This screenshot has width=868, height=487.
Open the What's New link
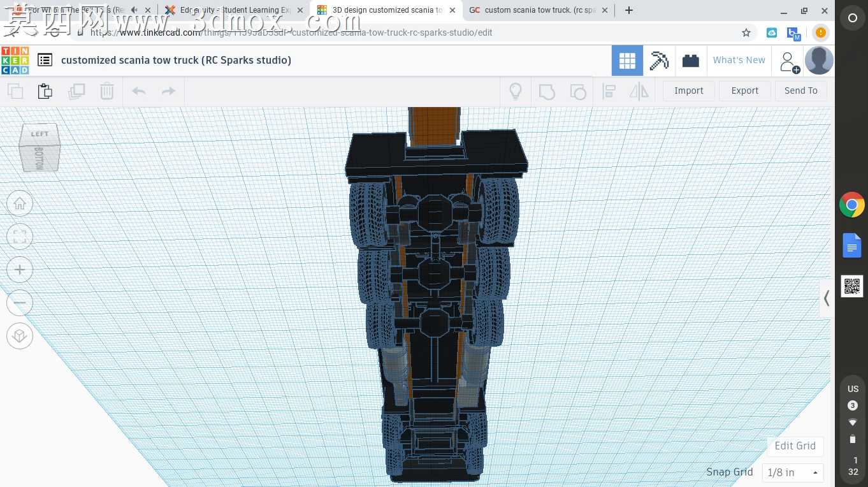pyautogui.click(x=739, y=61)
